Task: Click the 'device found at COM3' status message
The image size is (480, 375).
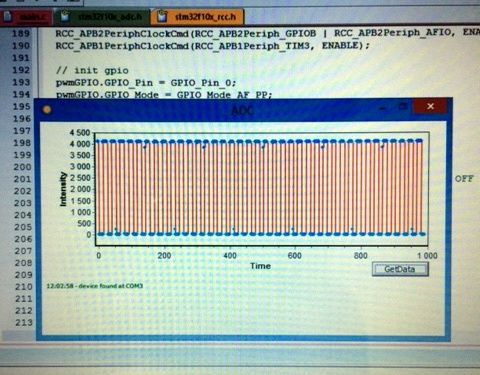Action: (x=95, y=286)
